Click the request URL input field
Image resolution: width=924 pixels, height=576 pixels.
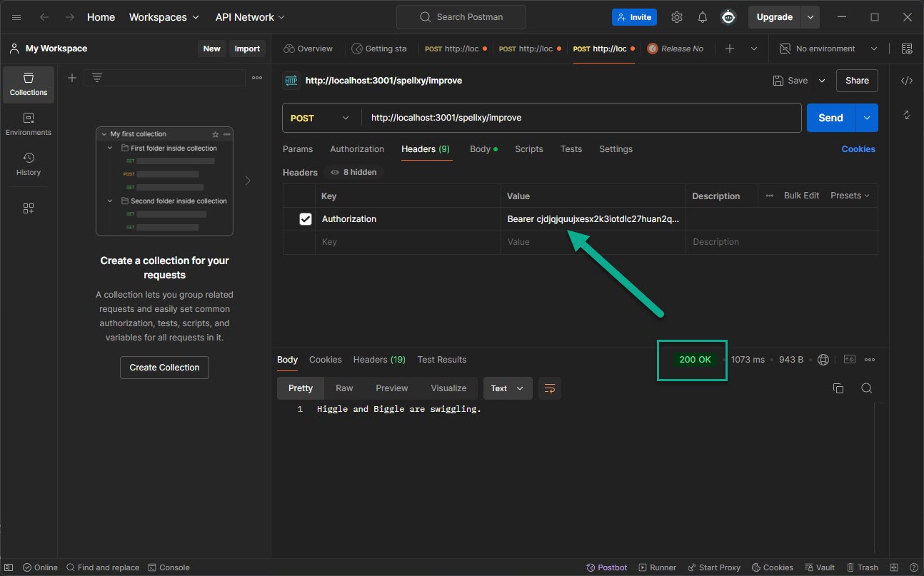tap(581, 118)
